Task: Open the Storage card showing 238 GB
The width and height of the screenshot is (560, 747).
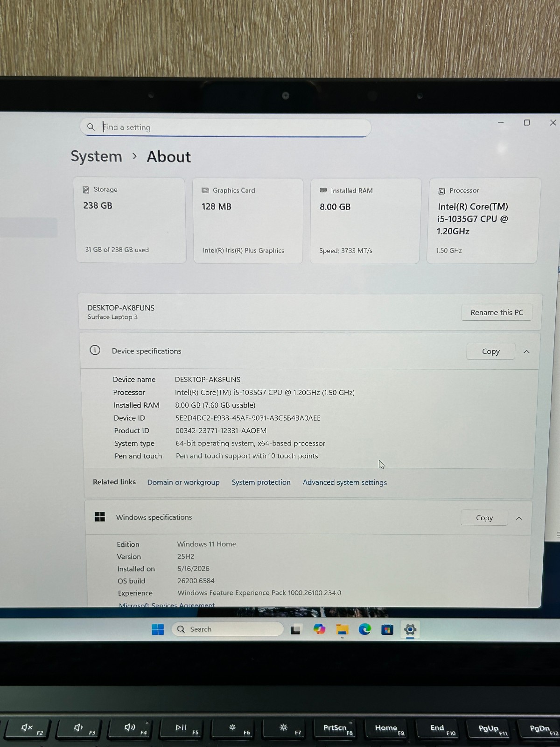Action: (130, 220)
